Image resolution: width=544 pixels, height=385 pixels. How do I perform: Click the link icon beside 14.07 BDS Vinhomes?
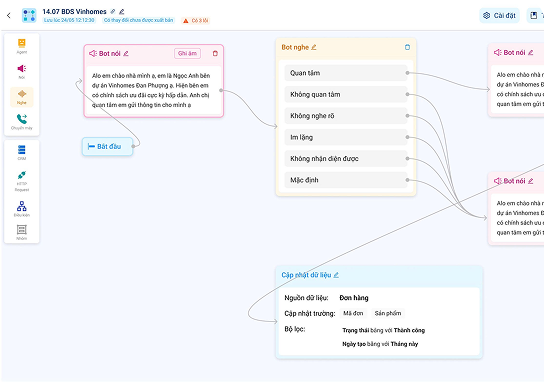click(x=113, y=11)
